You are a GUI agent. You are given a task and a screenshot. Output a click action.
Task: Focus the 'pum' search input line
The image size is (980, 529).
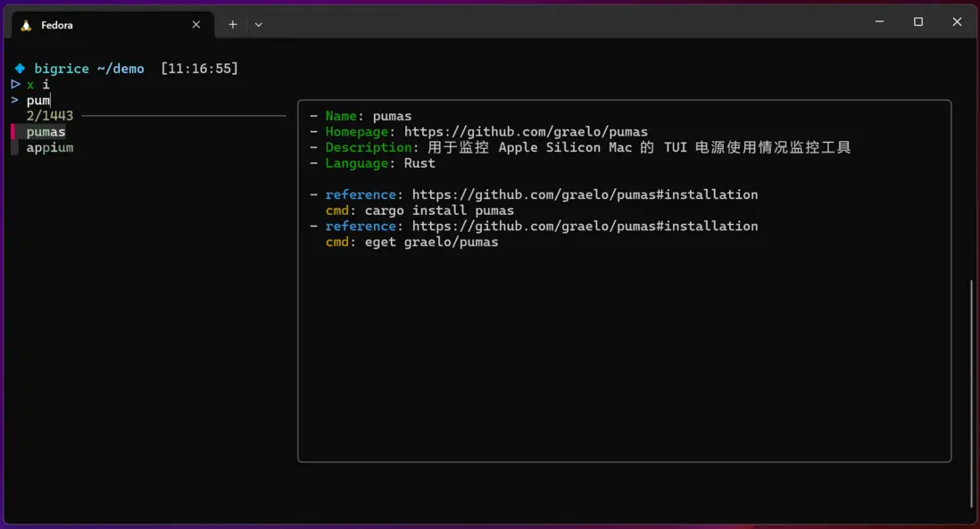(x=38, y=101)
